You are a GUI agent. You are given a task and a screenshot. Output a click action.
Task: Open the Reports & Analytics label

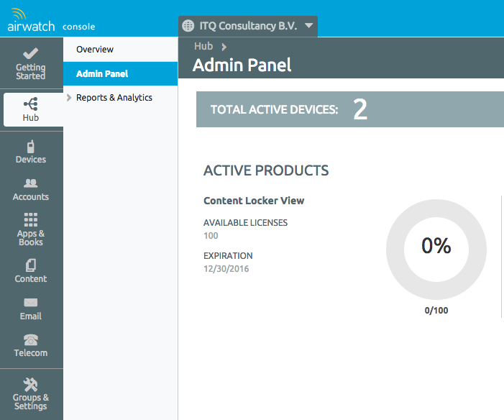click(114, 98)
